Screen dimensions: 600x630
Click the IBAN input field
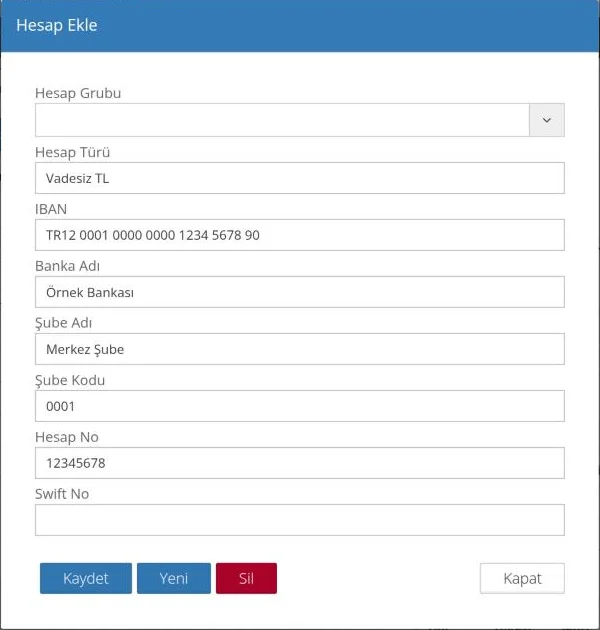[x=300, y=235]
